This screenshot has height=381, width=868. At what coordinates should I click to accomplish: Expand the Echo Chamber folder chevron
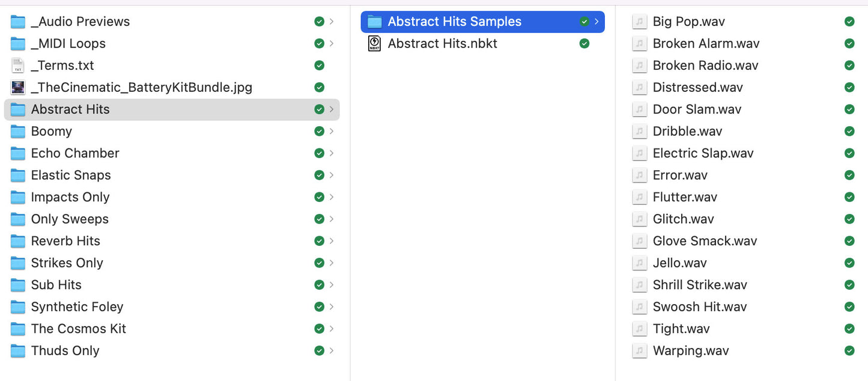pyautogui.click(x=332, y=153)
